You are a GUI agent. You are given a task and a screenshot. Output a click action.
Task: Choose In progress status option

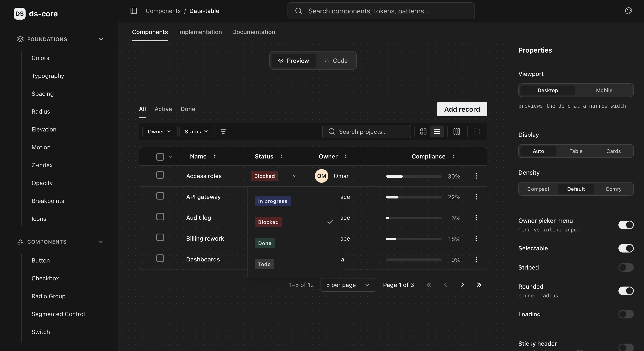click(x=294, y=201)
